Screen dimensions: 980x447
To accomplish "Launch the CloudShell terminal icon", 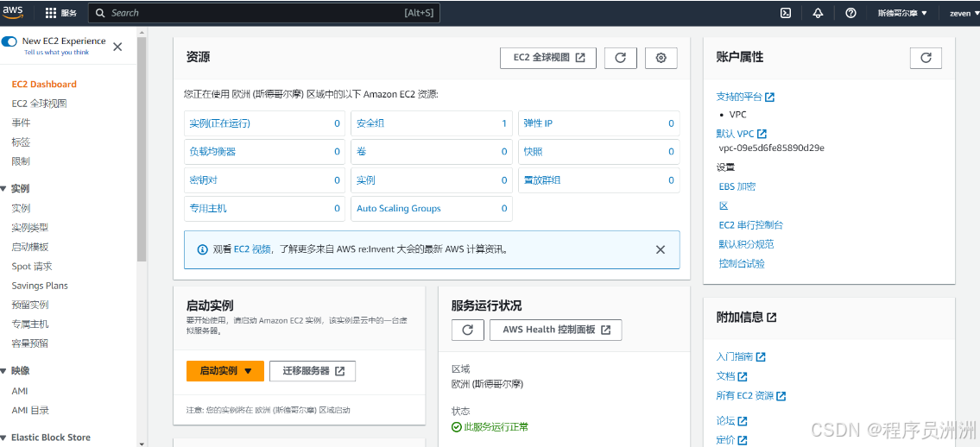I will [x=787, y=13].
